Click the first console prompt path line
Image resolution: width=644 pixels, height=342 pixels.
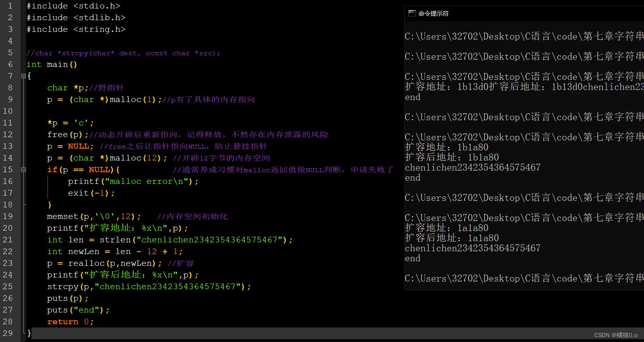click(x=524, y=36)
